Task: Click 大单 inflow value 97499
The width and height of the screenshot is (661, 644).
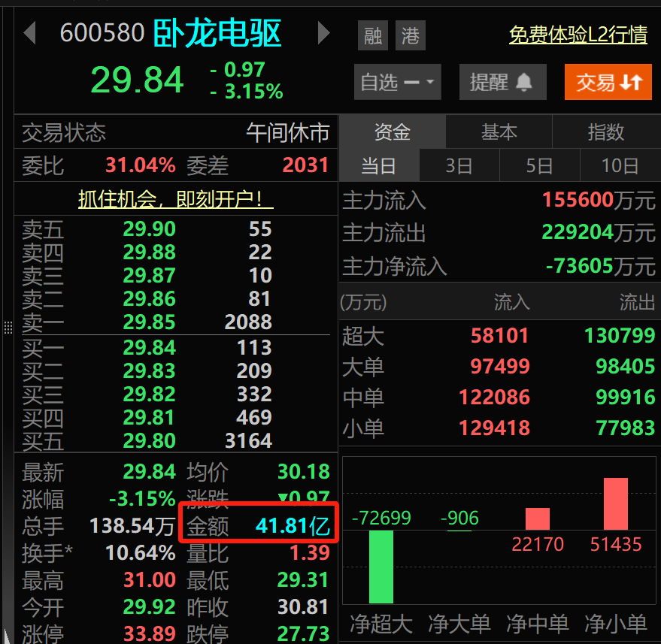Action: [500, 367]
